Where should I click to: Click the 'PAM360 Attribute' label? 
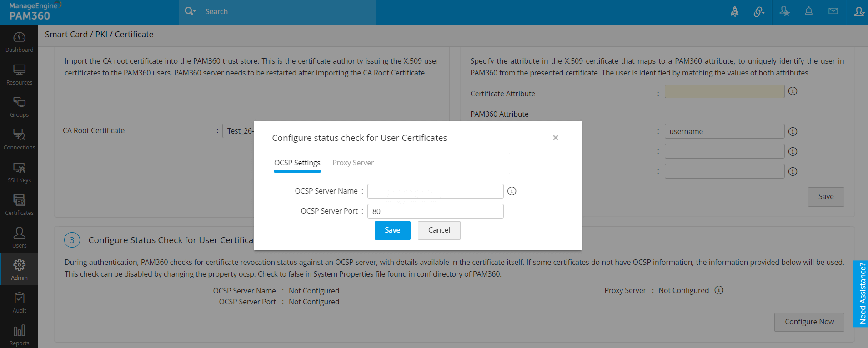click(499, 114)
